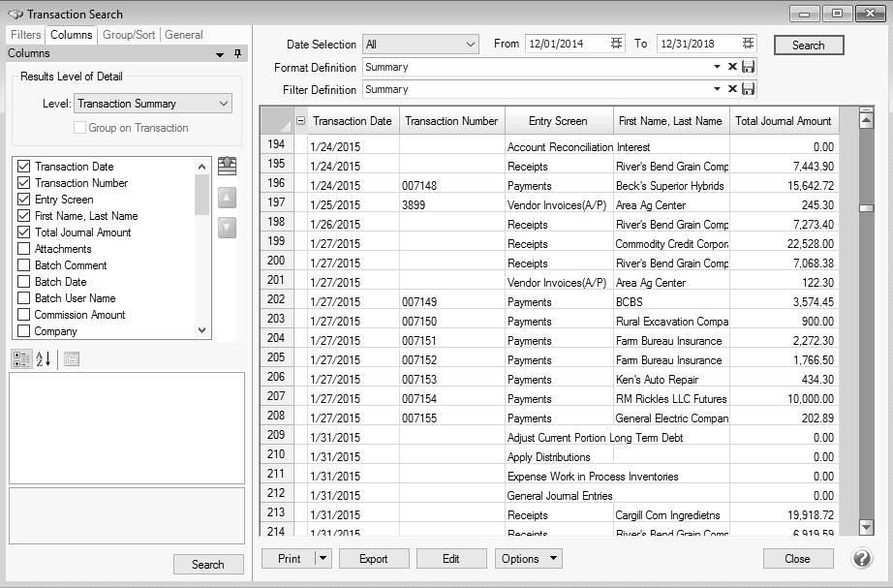
Task: Uncheck the Transaction Number column checkbox
Action: [24, 183]
